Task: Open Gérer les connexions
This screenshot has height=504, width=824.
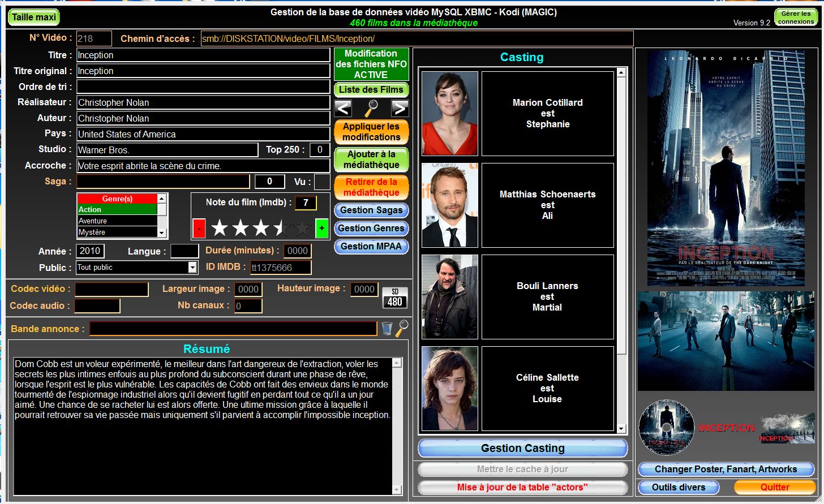Action: 796,18
